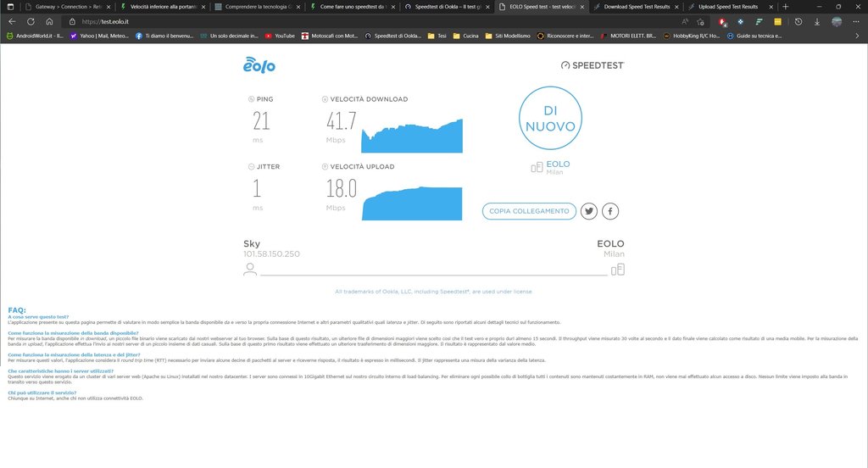Open the red shield extension icon
Screen dimensions: 868x468
click(x=722, y=21)
